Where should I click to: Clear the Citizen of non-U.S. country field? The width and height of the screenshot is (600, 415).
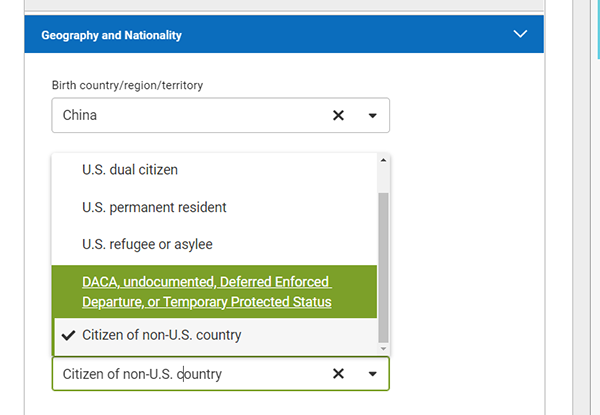(x=338, y=373)
